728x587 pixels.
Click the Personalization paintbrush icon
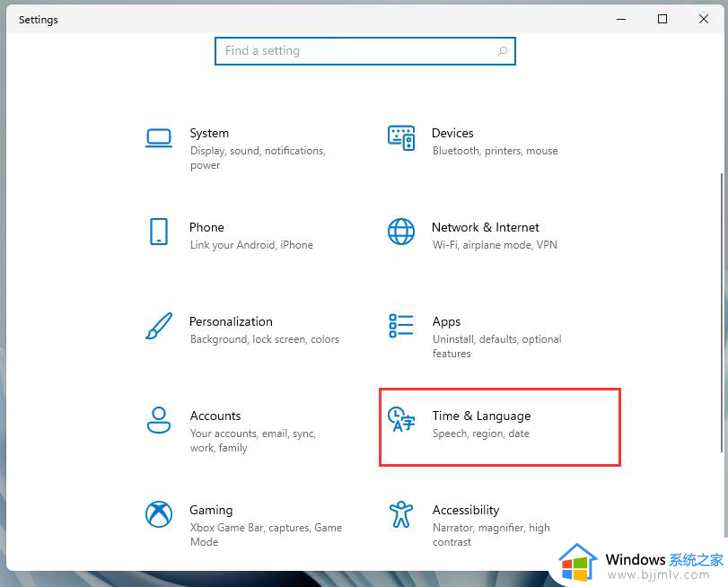point(159,326)
